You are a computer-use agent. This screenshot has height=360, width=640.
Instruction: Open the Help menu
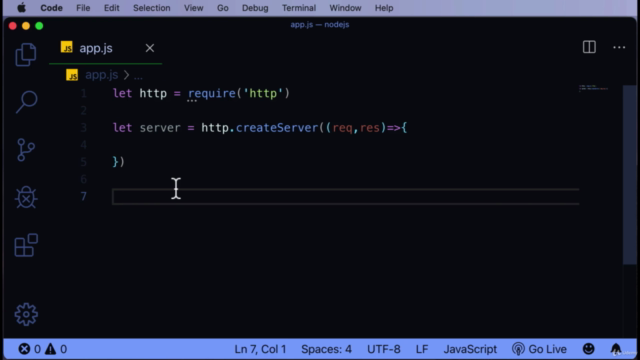[384, 8]
